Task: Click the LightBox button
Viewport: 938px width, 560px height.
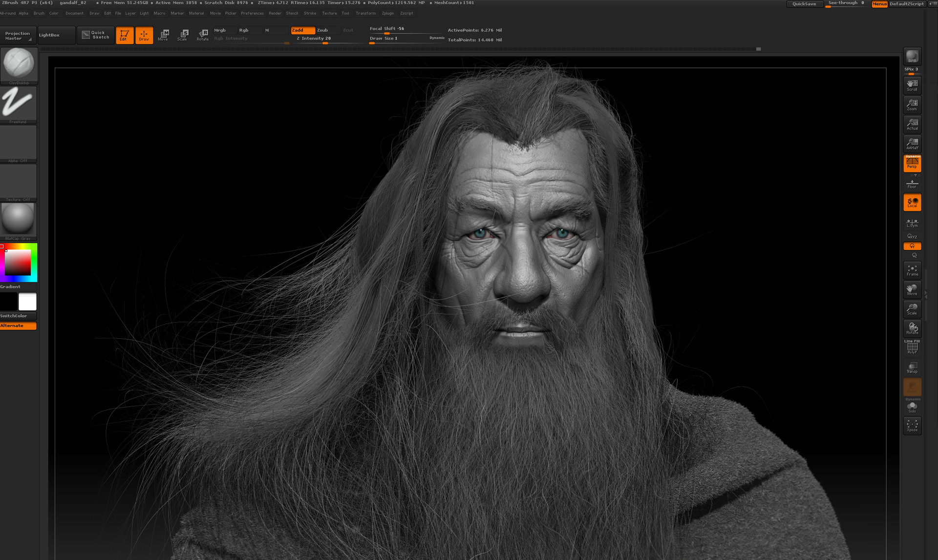Action: click(56, 35)
